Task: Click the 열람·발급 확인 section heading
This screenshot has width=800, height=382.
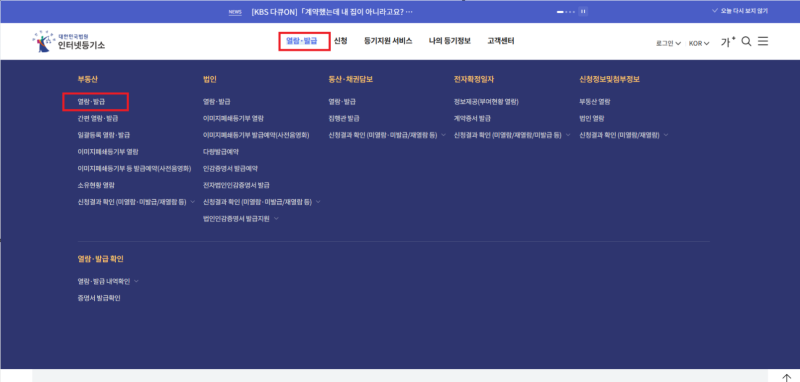Action: [101, 259]
